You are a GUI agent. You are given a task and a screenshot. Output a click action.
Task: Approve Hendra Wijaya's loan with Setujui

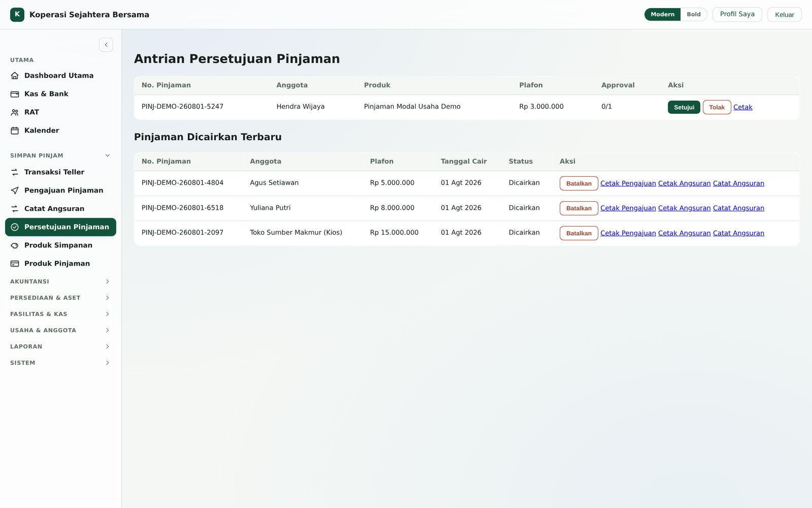coord(684,107)
